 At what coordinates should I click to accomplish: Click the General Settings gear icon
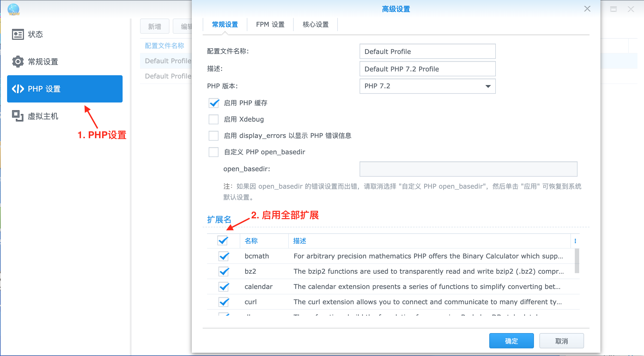[x=18, y=62]
